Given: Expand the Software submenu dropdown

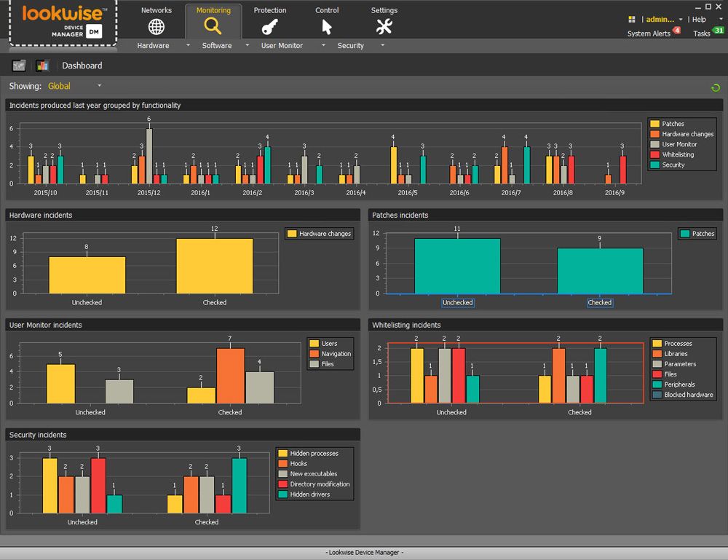Looking at the screenshot, I should (x=247, y=45).
